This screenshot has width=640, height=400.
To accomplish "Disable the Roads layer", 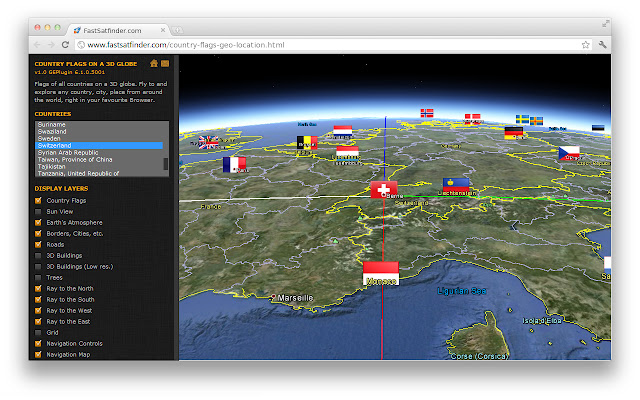I will coord(38,244).
